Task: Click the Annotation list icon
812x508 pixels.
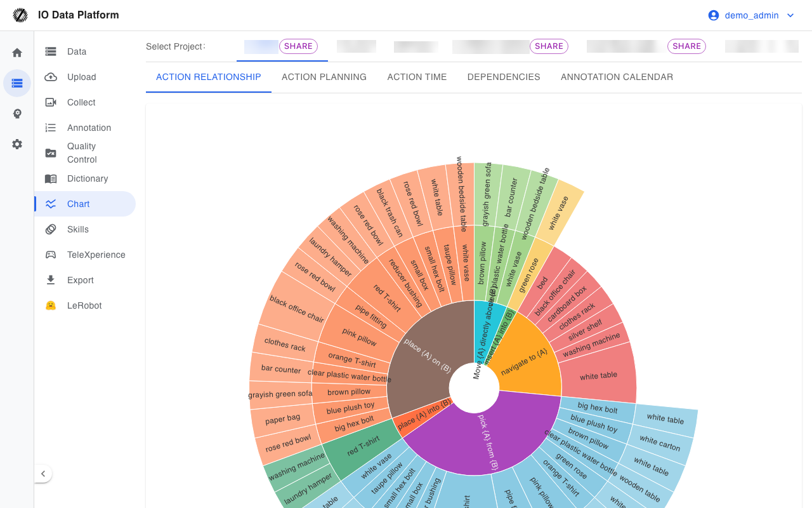Action: pos(51,128)
